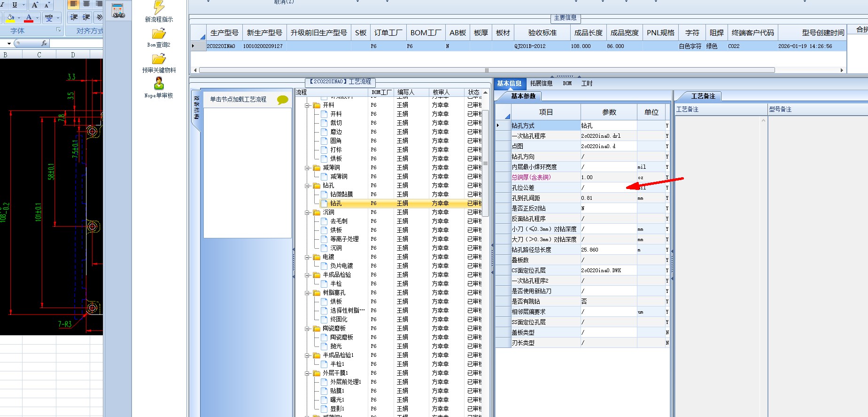This screenshot has width=868, height=417.
Task: Click the scroll-up arrow of process tree
Action: tap(485, 93)
